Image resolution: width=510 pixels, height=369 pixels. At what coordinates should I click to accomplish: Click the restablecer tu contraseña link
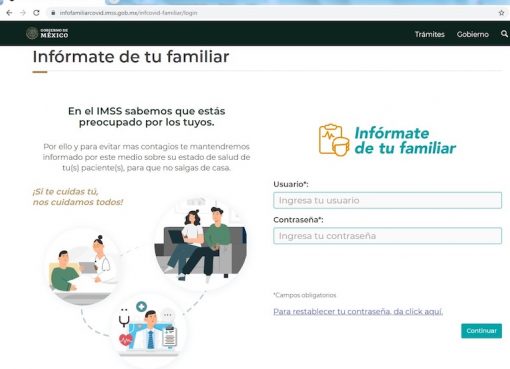[x=358, y=311]
